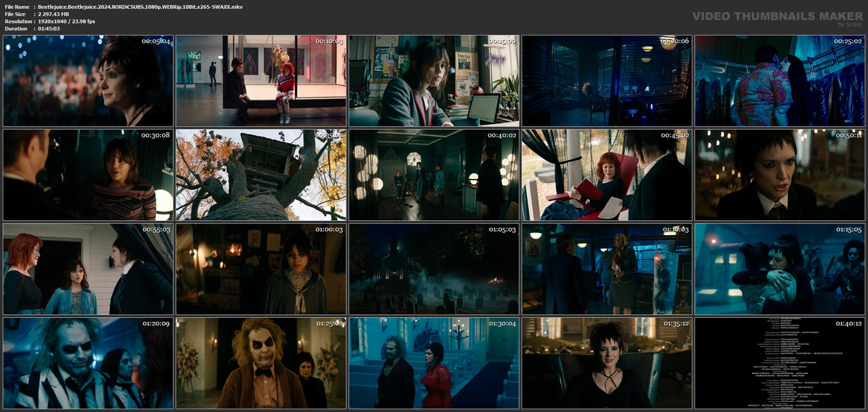Open the foggy graveyard thumbnail at 01:05:03
Viewport: 868px width, 412px height.
pos(434,269)
